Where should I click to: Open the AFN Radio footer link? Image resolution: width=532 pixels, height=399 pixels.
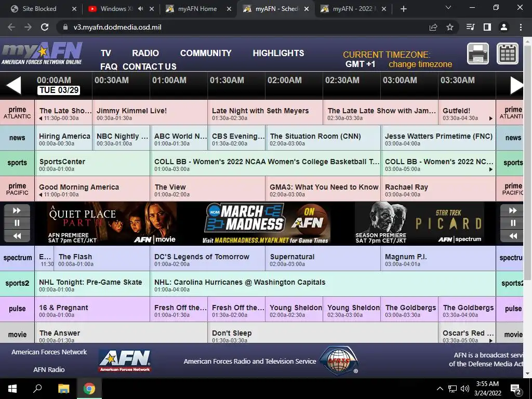(x=49, y=369)
